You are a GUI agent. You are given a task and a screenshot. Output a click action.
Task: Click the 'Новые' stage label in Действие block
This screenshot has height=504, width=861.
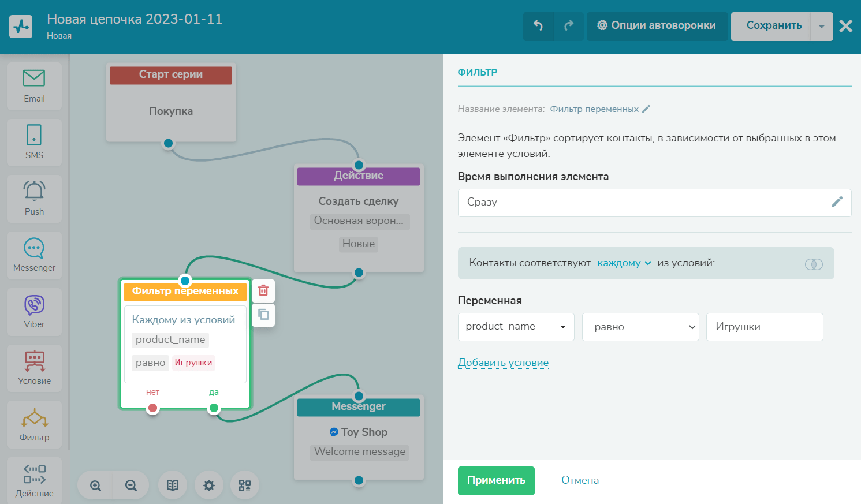[x=359, y=244]
